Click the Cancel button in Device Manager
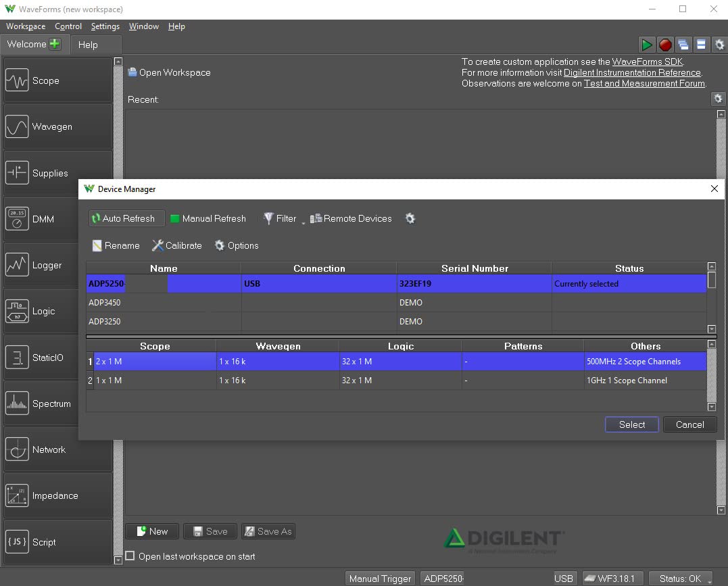This screenshot has width=728, height=586. [x=689, y=424]
